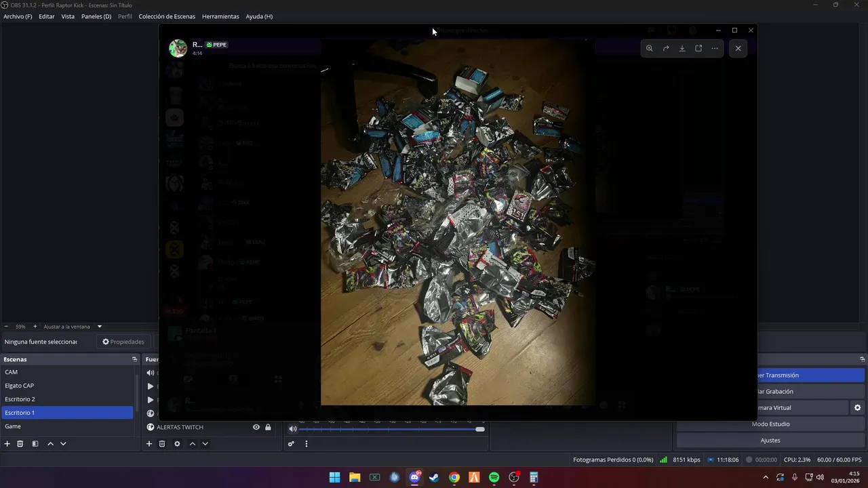The height and width of the screenshot is (488, 868).
Task: Toggle the Cámara Virtual button
Action: (802, 407)
